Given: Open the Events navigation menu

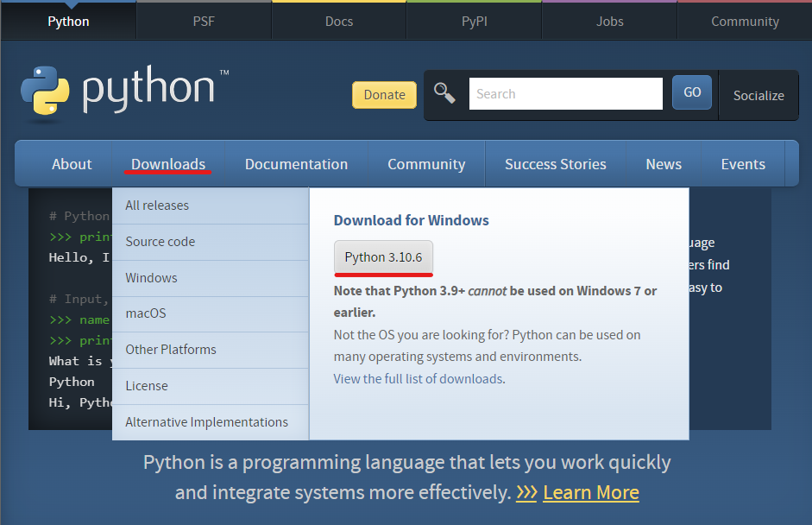Looking at the screenshot, I should click(x=743, y=164).
